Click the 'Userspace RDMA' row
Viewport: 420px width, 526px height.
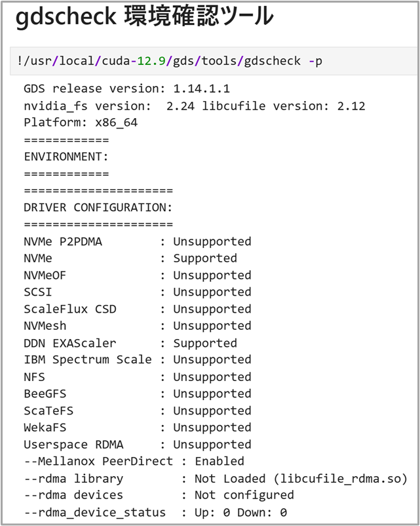[137, 445]
